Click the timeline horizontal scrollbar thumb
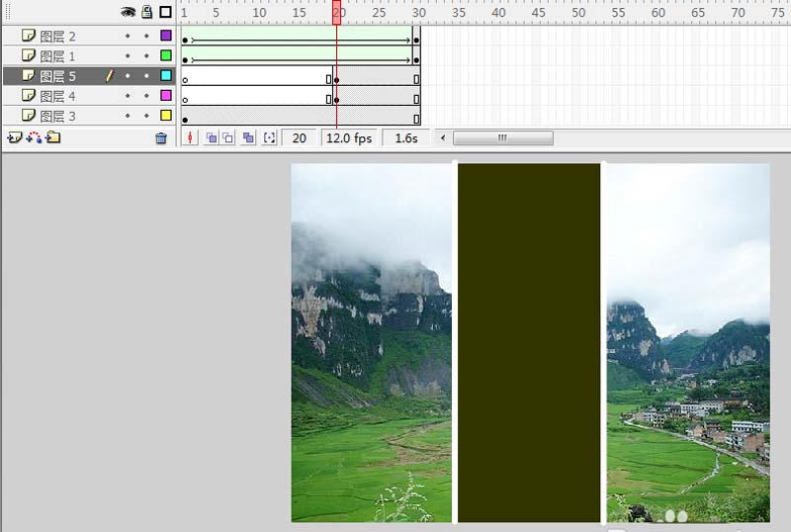 (x=503, y=137)
